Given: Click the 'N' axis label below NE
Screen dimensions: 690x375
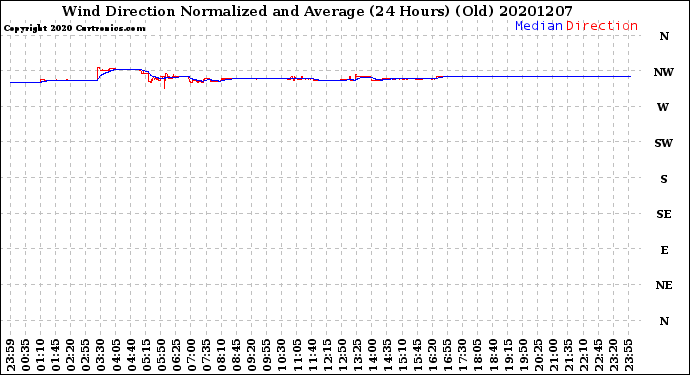Looking at the screenshot, I should click(x=664, y=321).
